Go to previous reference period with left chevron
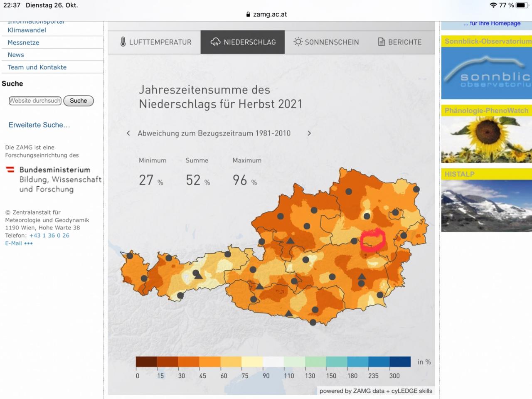Screen dimensions: 532x399 [128, 133]
